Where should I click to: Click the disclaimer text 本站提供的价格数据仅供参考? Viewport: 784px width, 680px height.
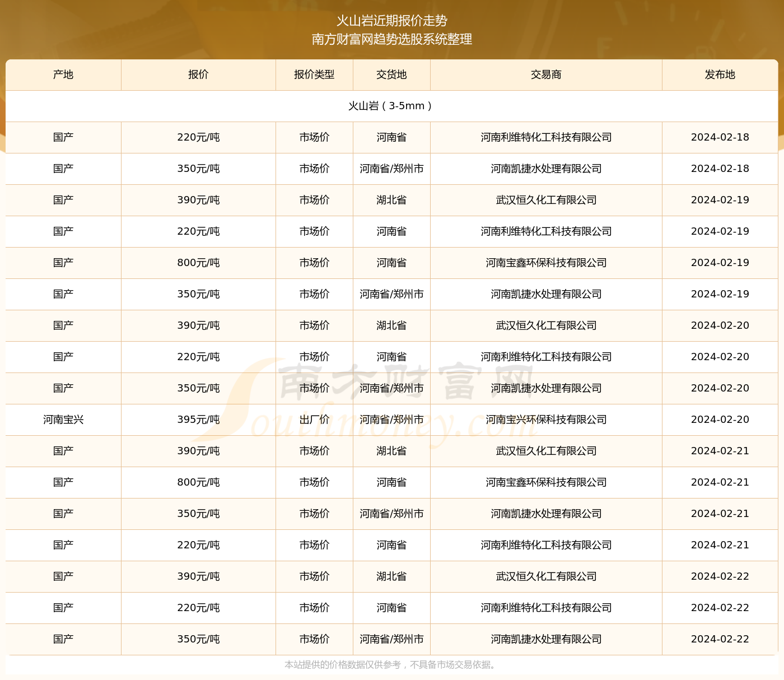[342, 665]
